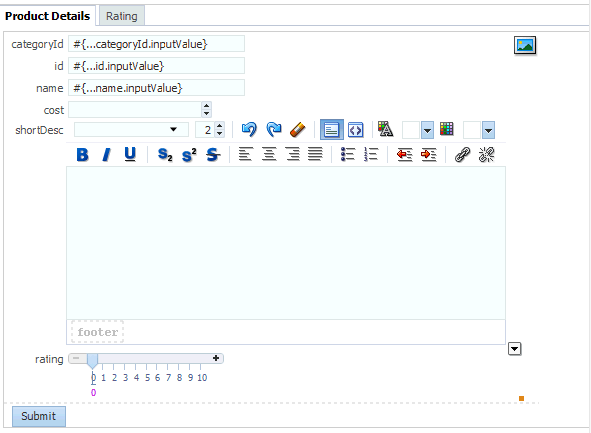Click the '5' tick label on rating scale
Screen dimensions: 591x433
click(x=147, y=378)
